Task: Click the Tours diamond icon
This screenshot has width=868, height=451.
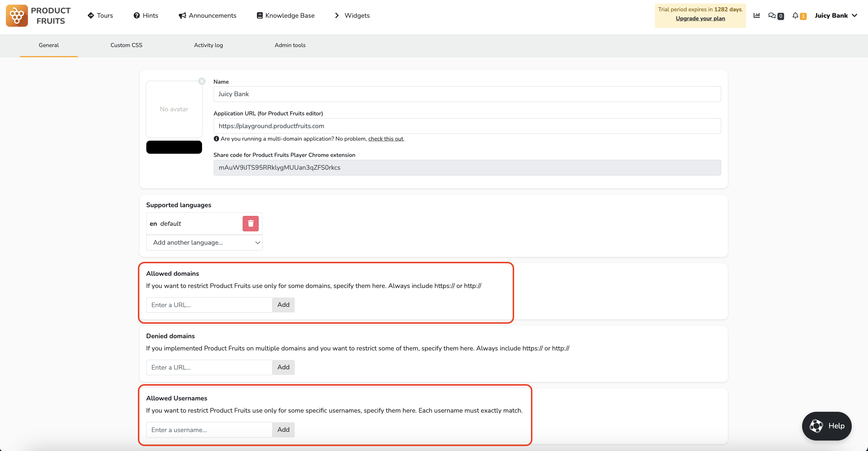Action: tap(91, 15)
